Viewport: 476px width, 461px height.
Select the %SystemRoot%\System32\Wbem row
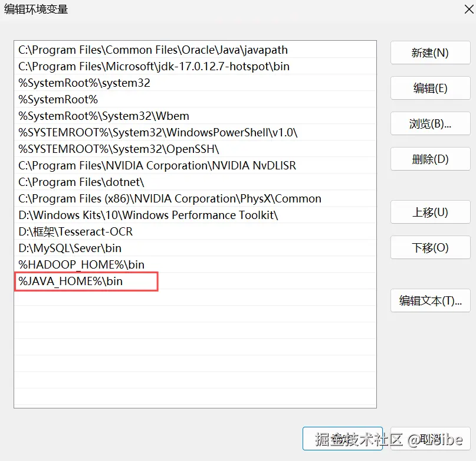click(195, 116)
